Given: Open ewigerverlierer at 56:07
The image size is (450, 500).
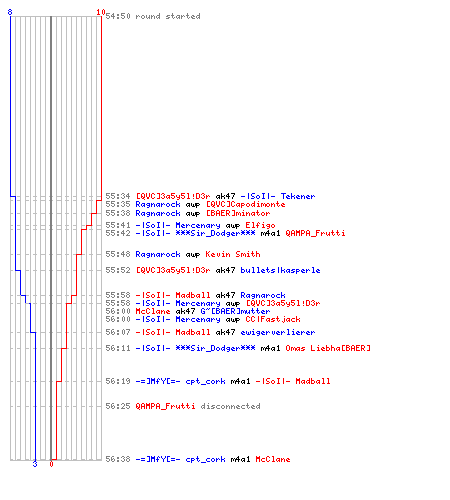Looking at the screenshot, I should click(x=278, y=332).
